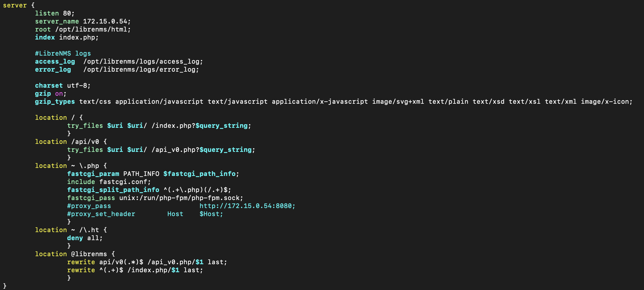Click image/svg+xml in the gzip_types line
The height and width of the screenshot is (290, 644).
(x=398, y=102)
